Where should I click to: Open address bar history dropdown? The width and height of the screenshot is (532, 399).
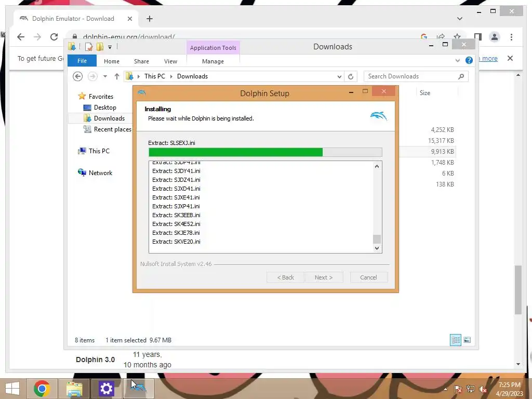click(339, 77)
